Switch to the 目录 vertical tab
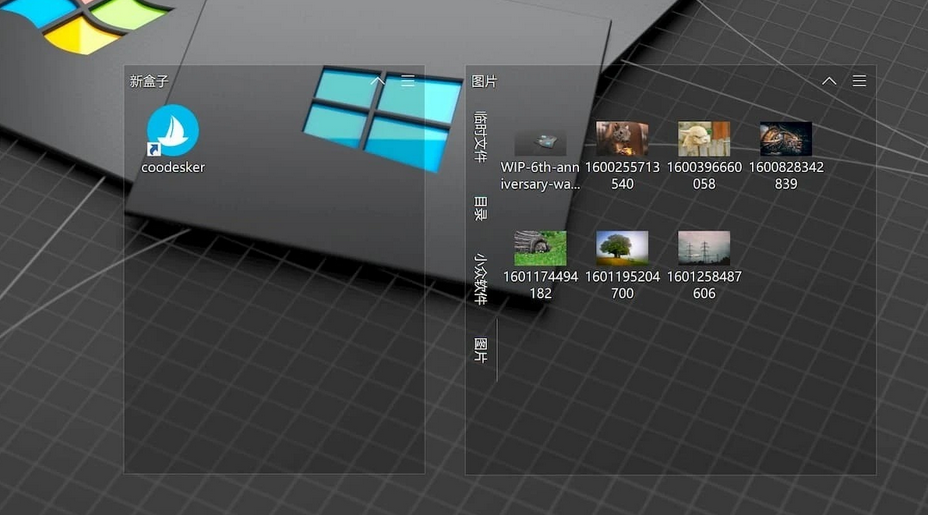 coord(481,209)
